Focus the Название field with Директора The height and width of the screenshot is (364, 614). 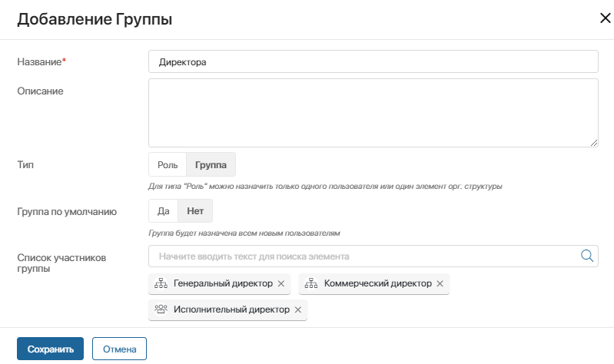tap(373, 61)
